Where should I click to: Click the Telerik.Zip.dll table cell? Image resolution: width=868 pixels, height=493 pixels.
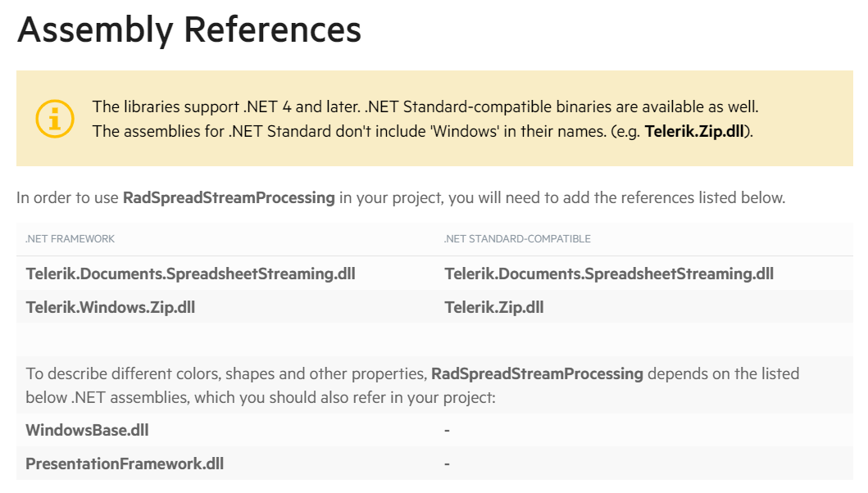[494, 308]
